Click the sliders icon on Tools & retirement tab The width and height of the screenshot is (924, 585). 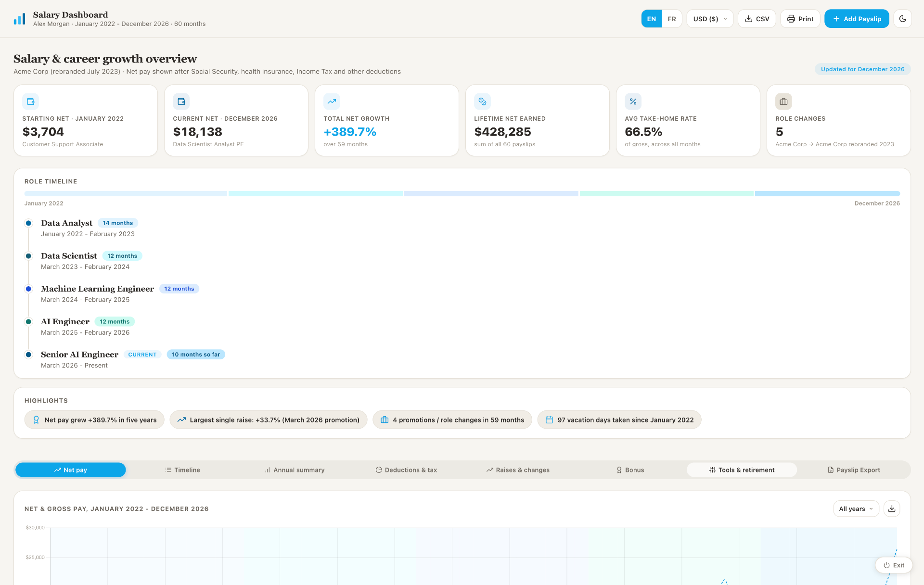pos(712,470)
